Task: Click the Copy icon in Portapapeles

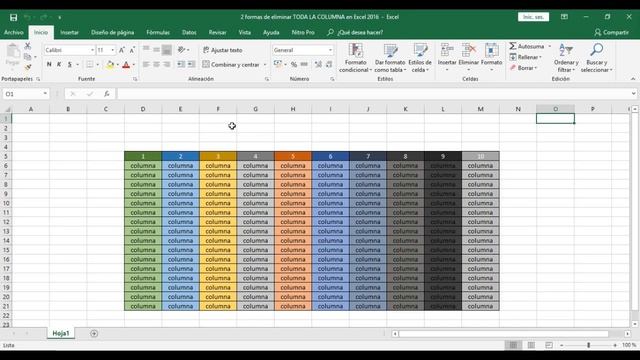Action: (28, 57)
